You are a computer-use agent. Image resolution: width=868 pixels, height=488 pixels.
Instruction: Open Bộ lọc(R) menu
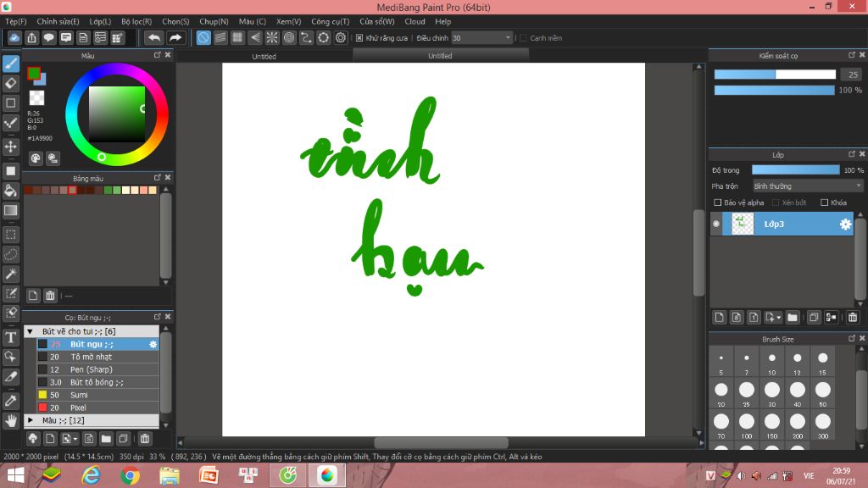tap(136, 21)
